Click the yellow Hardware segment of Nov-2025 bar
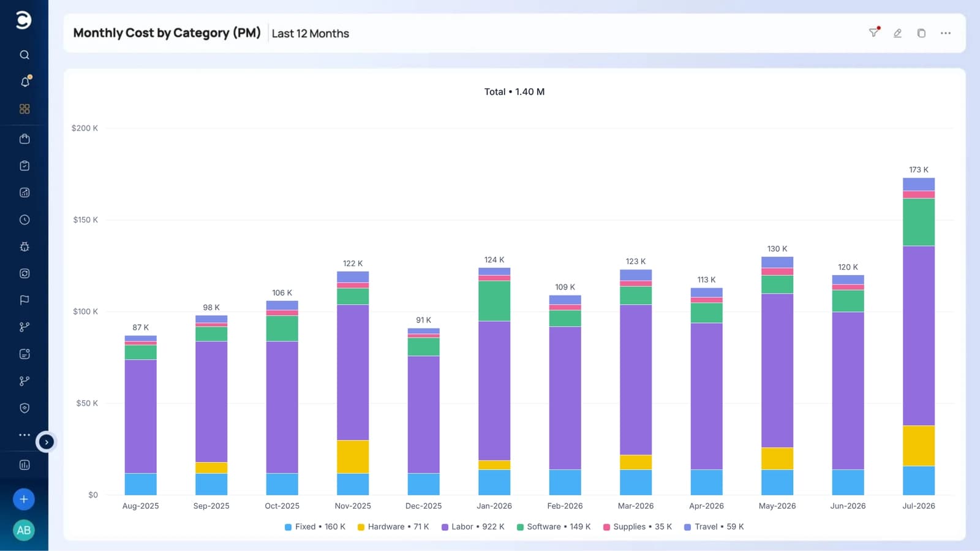The image size is (980, 551). coord(353,457)
